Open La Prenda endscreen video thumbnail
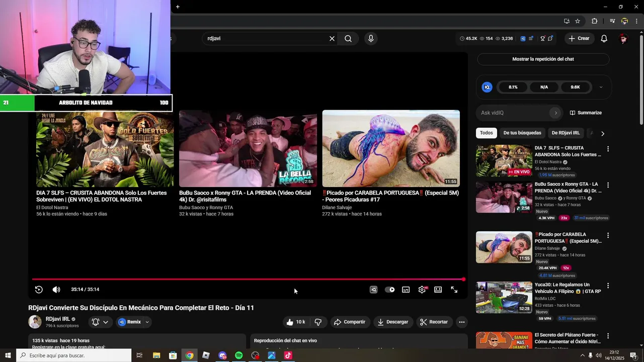644x362 pixels. click(248, 149)
